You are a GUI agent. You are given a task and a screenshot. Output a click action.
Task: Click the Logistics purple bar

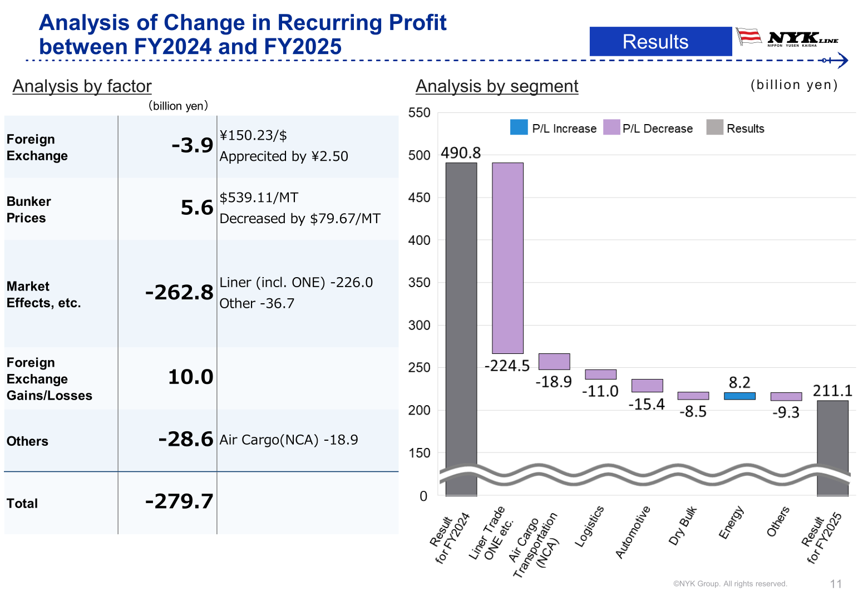tap(600, 375)
